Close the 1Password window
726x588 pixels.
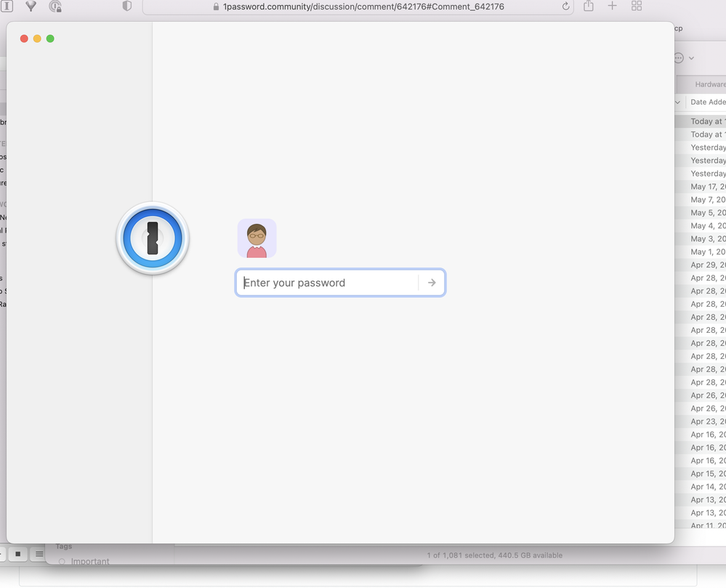24,39
